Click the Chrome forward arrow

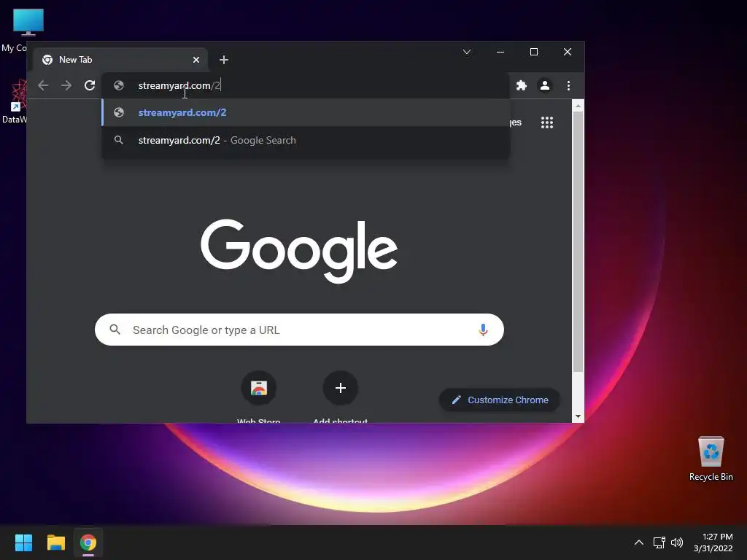[66, 85]
